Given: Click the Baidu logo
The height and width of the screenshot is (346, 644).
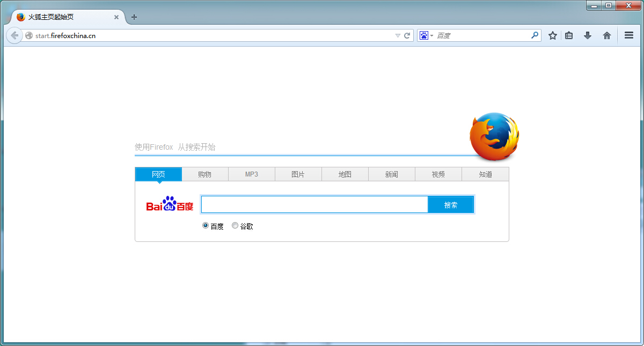Looking at the screenshot, I should pyautogui.click(x=170, y=204).
